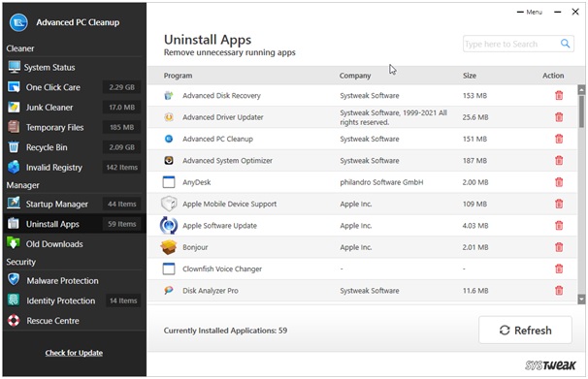
Task: Click the Old Downloads arrow icon
Action: (14, 243)
